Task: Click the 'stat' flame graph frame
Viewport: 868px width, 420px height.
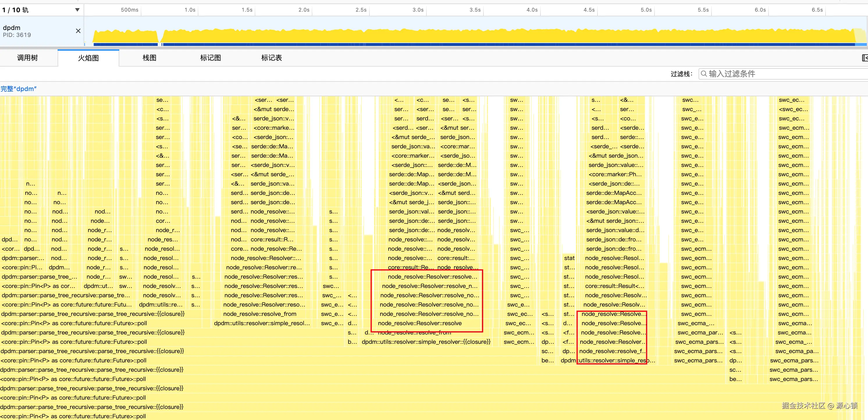Action: [x=569, y=258]
